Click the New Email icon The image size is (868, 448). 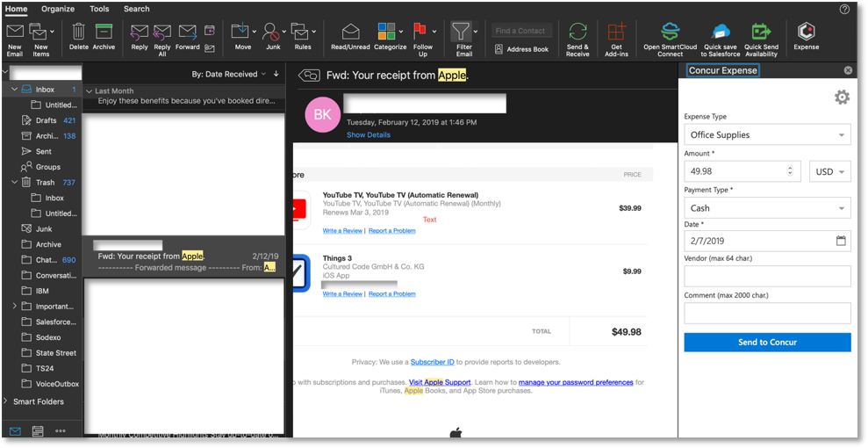point(15,32)
